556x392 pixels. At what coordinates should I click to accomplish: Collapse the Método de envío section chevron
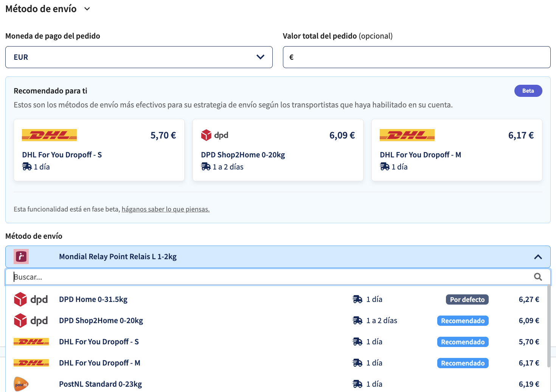click(87, 9)
